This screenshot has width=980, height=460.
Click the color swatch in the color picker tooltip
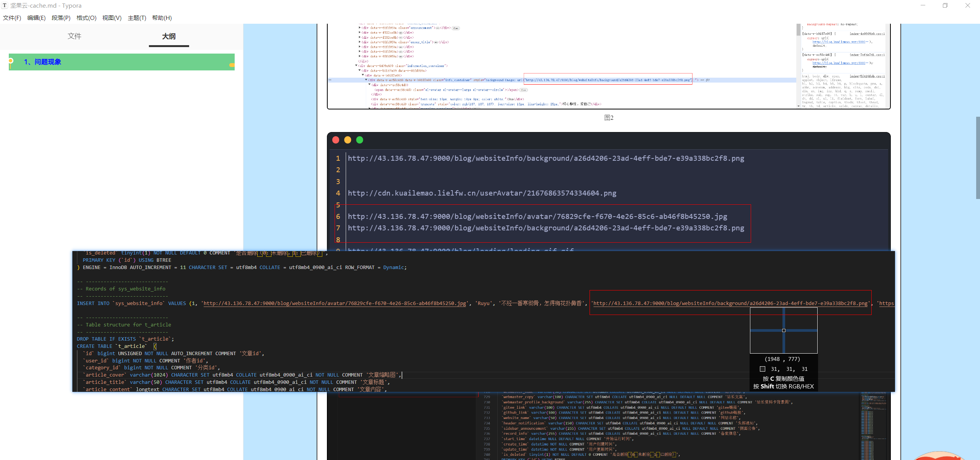tap(763, 369)
